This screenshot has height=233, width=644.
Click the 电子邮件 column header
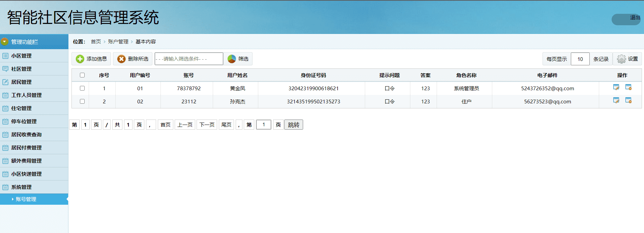(x=548, y=75)
